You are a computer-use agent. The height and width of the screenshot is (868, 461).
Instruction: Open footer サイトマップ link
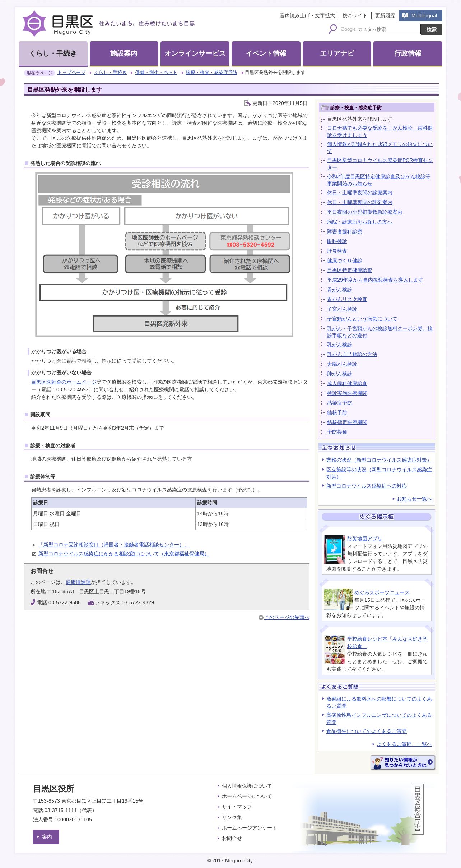(237, 807)
